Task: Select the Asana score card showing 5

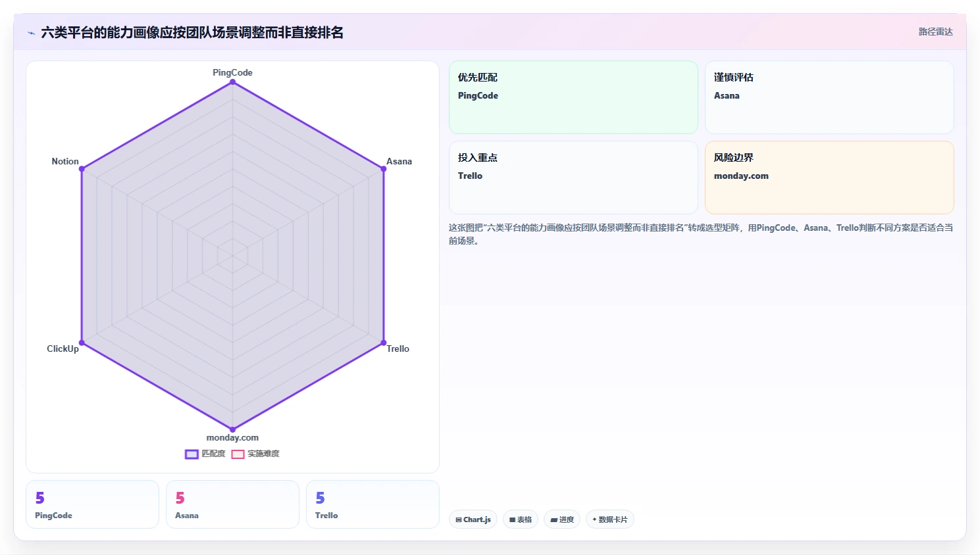Action: [x=232, y=504]
